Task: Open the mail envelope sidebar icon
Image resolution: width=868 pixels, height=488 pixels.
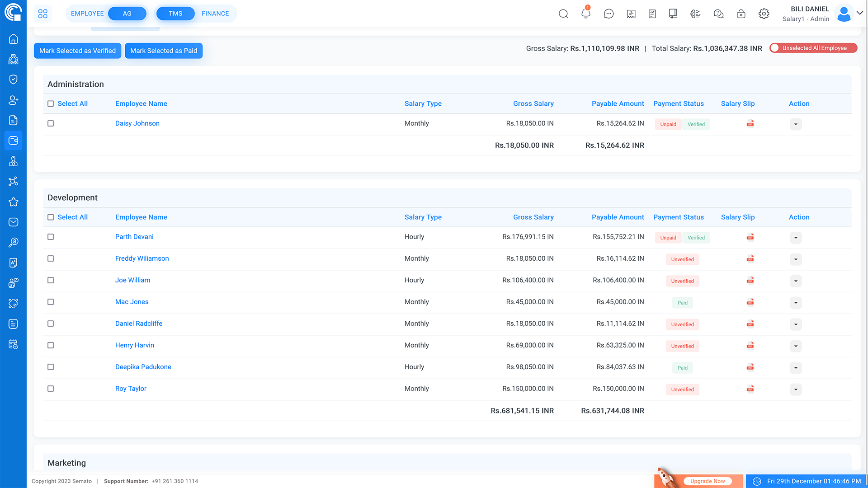Action: (13, 222)
